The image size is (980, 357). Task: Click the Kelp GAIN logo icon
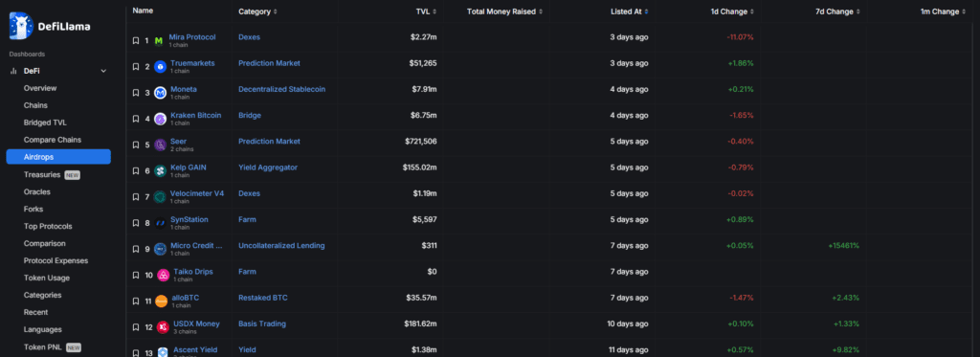click(x=160, y=170)
